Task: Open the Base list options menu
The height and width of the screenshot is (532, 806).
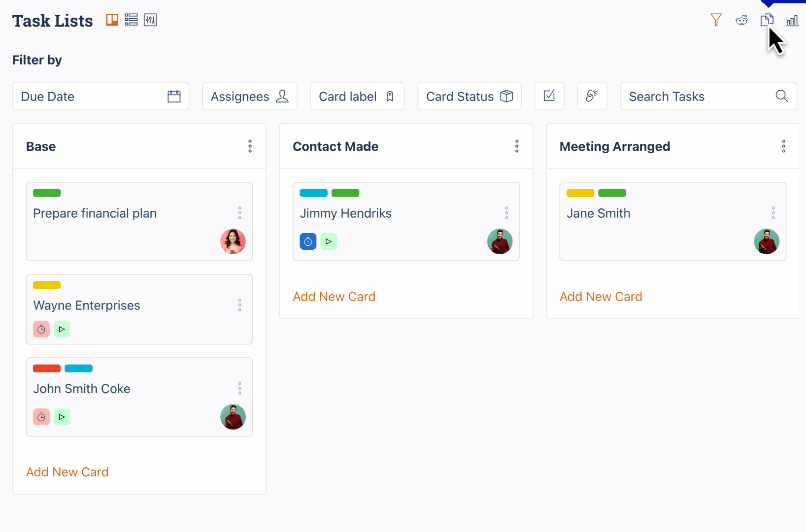Action: pyautogui.click(x=250, y=146)
